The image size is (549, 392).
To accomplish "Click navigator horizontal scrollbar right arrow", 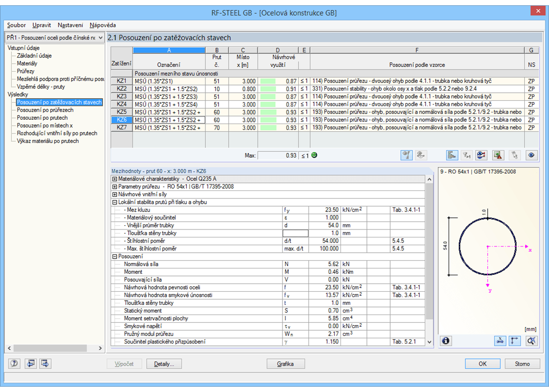I will click(x=100, y=348).
